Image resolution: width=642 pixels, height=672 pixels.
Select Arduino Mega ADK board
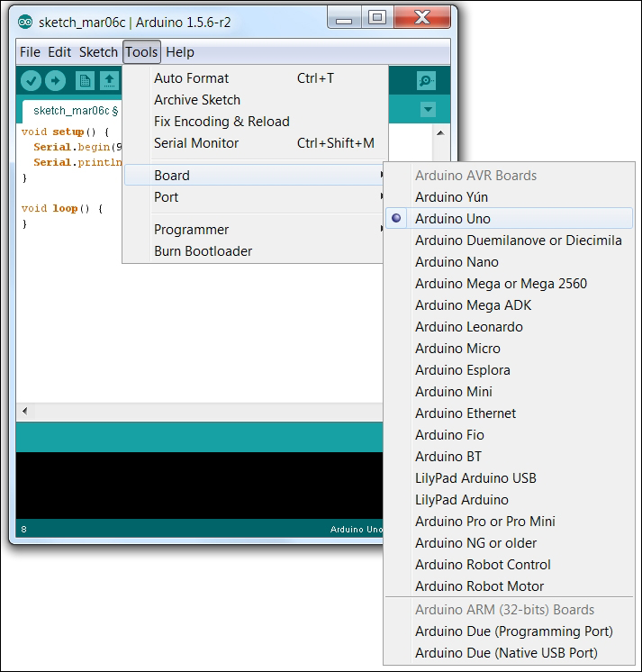coord(509,305)
